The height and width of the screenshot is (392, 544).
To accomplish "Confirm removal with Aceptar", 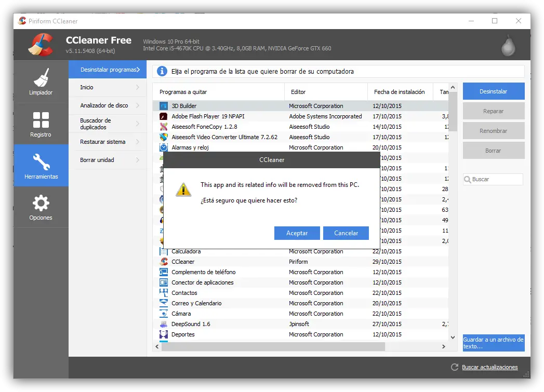I will tap(297, 233).
